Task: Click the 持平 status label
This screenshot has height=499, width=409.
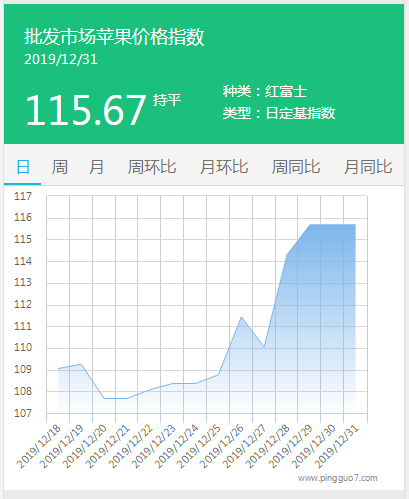Action: tap(167, 100)
